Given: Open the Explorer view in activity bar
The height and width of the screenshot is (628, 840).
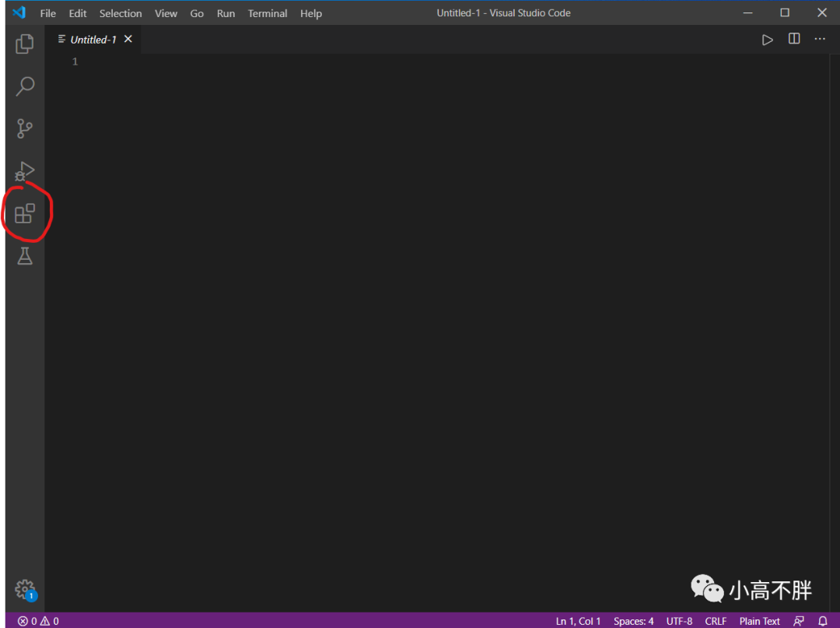Looking at the screenshot, I should point(25,44).
